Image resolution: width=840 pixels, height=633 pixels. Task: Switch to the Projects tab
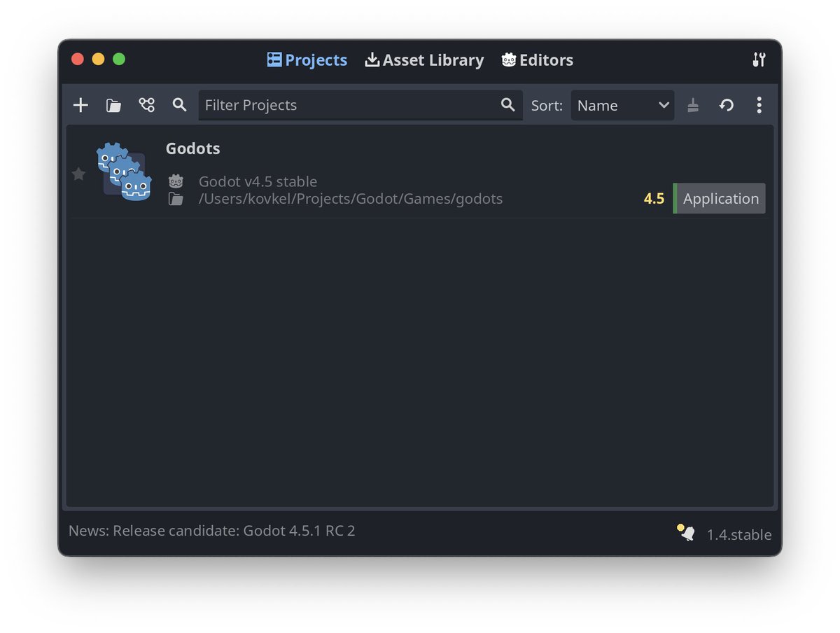tap(307, 60)
